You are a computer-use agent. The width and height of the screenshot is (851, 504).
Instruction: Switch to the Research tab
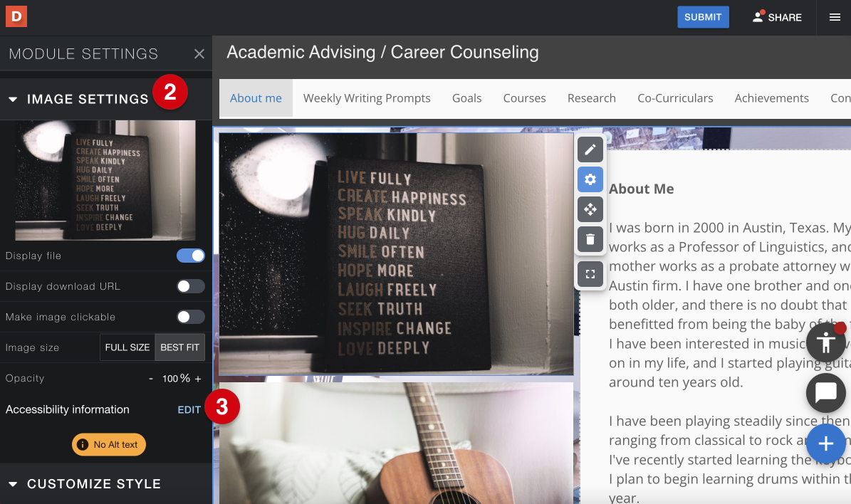[592, 98]
